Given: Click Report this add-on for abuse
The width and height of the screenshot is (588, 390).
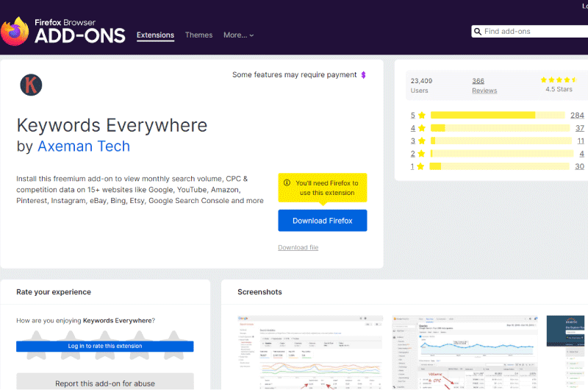Looking at the screenshot, I should tap(105, 383).
